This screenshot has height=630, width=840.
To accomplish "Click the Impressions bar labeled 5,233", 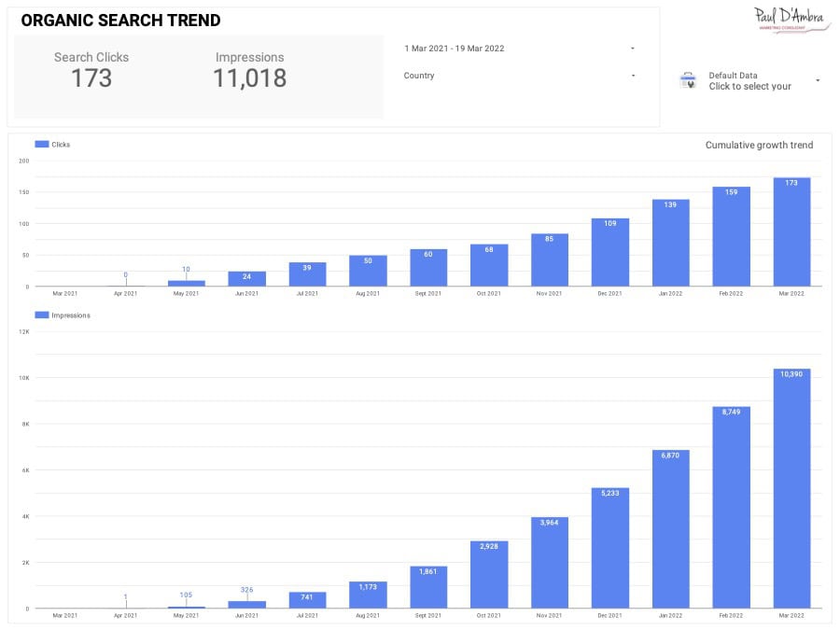I will [x=610, y=548].
